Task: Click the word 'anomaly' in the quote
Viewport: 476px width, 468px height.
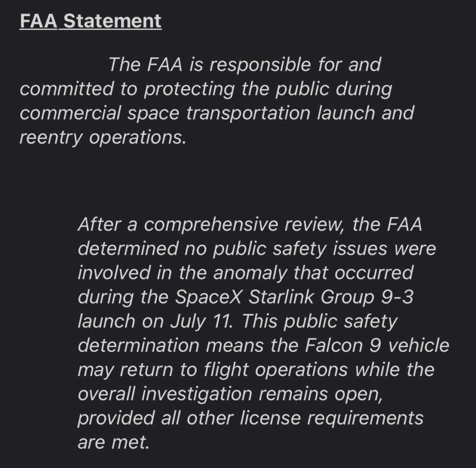Action: pos(250,273)
